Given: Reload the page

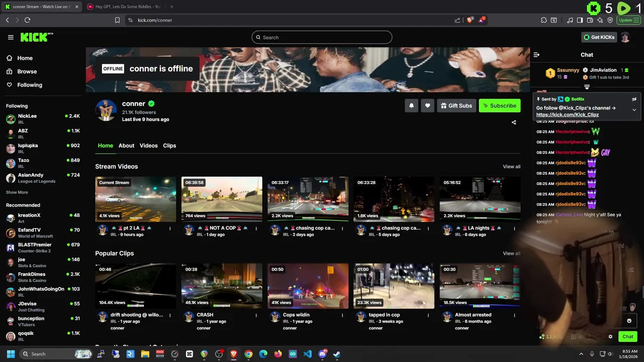Looking at the screenshot, I should (x=27, y=20).
